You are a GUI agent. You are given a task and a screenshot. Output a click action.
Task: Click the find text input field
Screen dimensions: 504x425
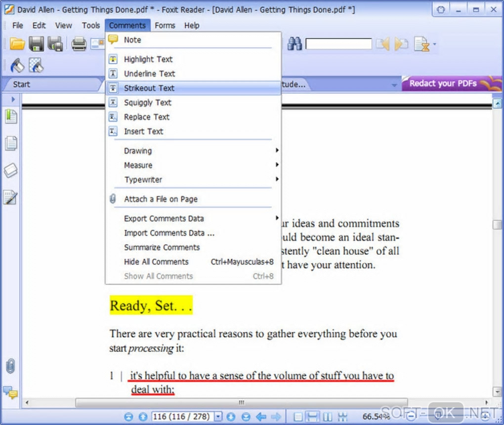[338, 43]
